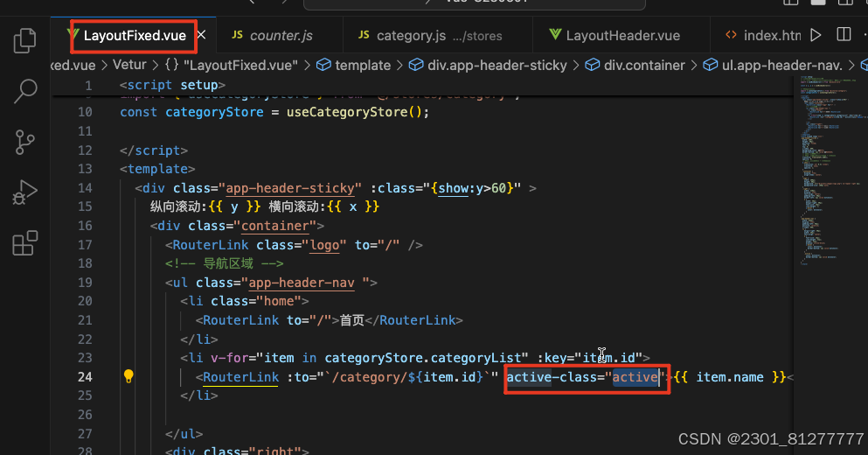Open the Source Control view
Screen dimensions: 868x455
[24, 143]
